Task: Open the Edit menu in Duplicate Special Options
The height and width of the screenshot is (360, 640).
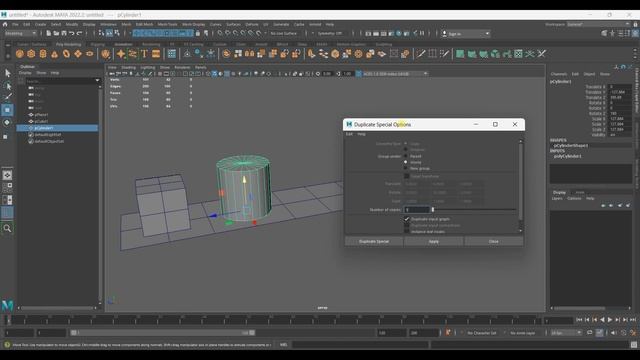Action: (349, 134)
